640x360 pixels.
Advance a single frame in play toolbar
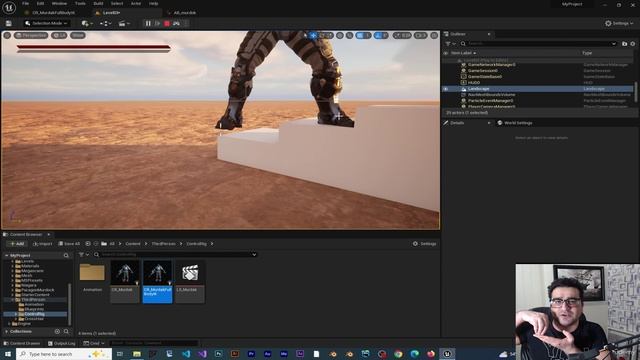point(158,24)
